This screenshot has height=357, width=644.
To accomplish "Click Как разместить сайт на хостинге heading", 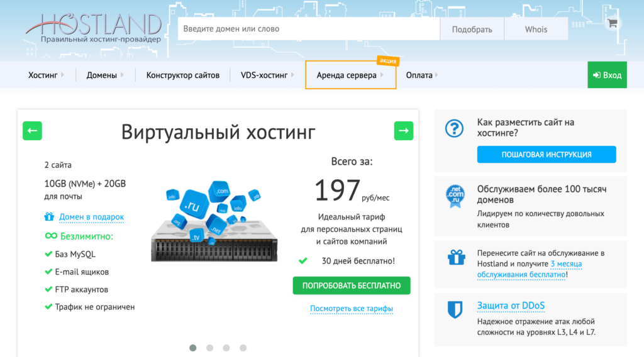I will pyautogui.click(x=526, y=128).
